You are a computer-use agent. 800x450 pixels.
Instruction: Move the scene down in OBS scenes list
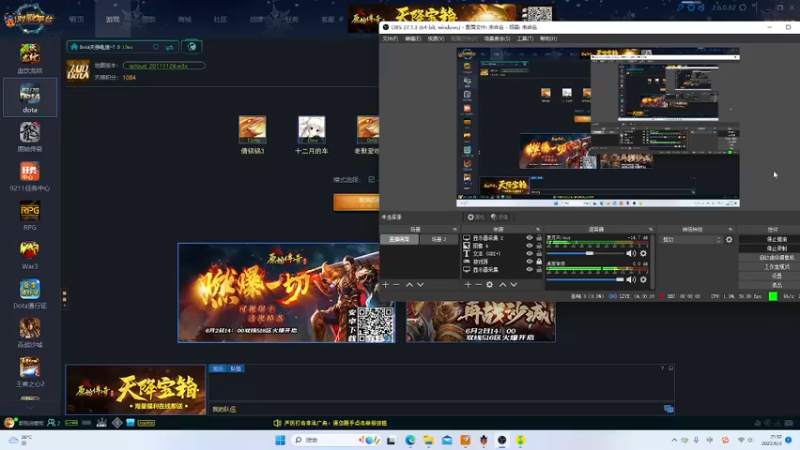[x=420, y=284]
